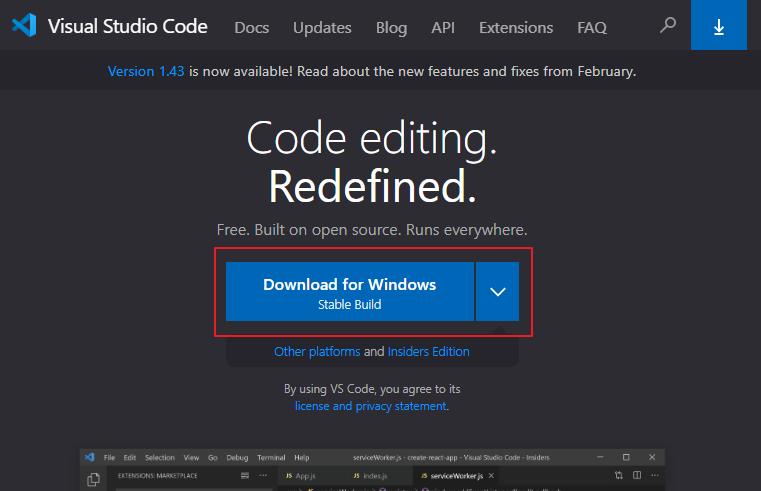Go to the Updates page

tap(322, 28)
